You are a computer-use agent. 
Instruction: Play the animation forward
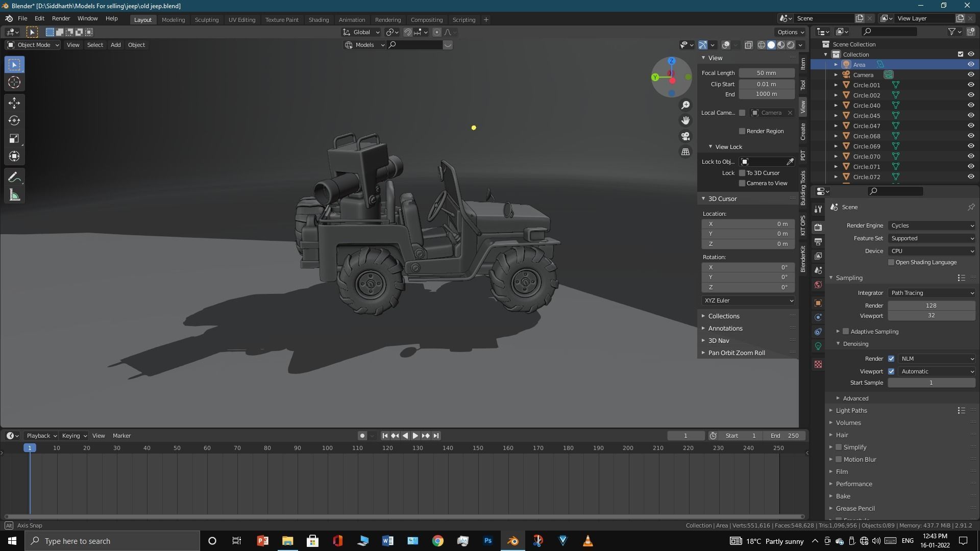[415, 436]
